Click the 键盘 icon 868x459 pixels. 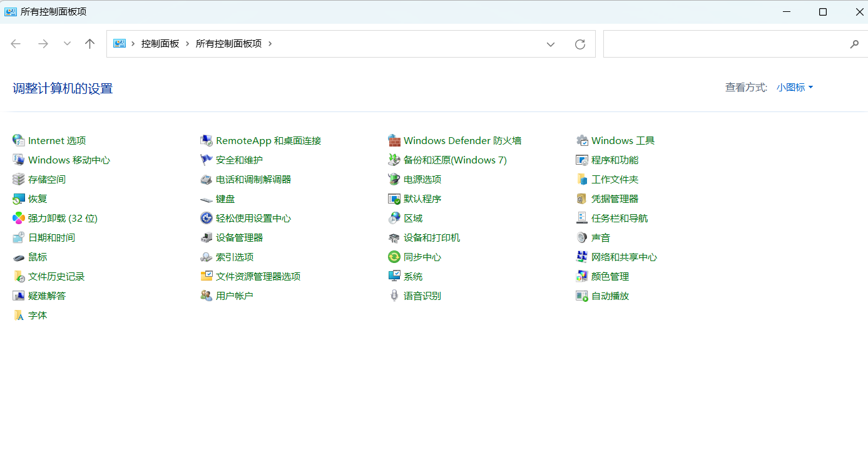click(x=206, y=199)
